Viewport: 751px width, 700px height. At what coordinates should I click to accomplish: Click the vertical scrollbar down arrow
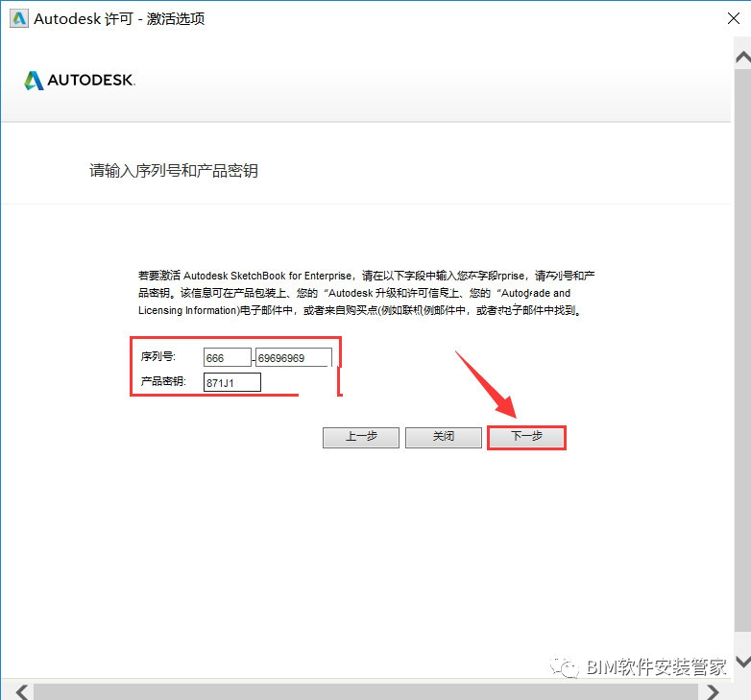743,662
